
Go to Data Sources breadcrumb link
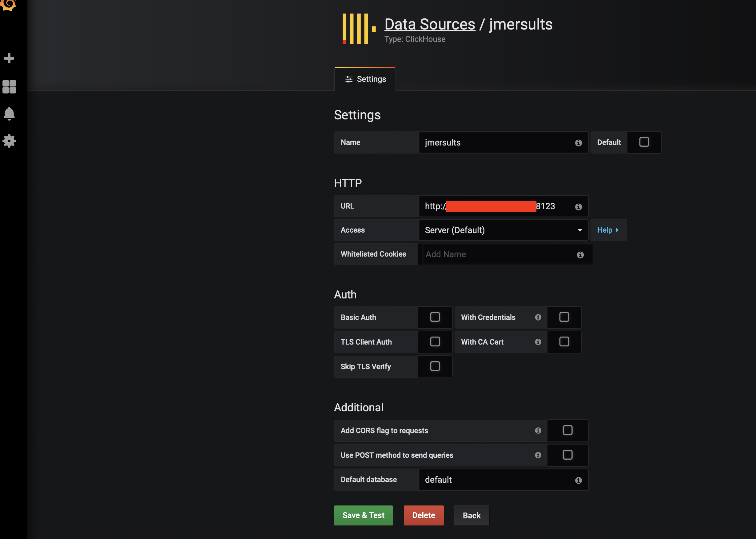(430, 24)
